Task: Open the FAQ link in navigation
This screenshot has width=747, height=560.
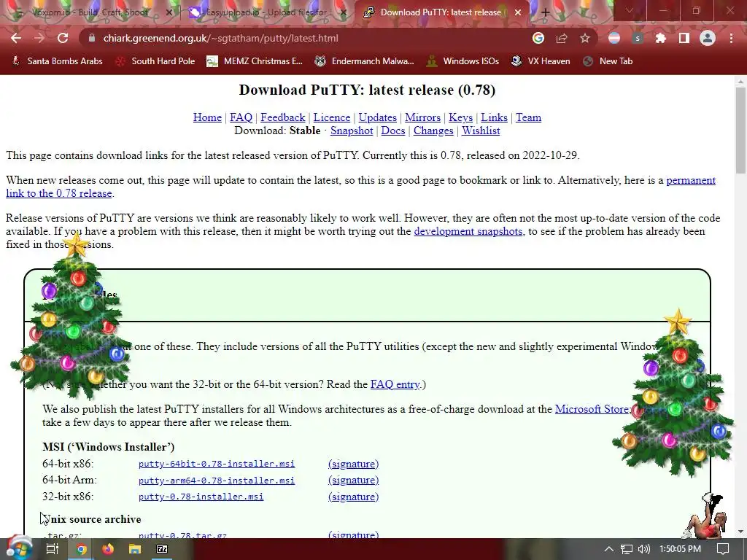Action: tap(241, 117)
